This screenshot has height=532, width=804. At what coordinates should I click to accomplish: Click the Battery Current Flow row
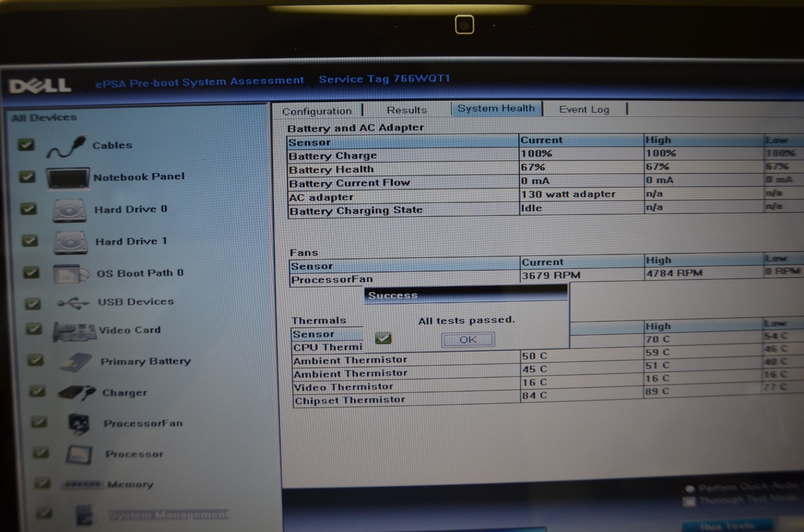(x=545, y=181)
